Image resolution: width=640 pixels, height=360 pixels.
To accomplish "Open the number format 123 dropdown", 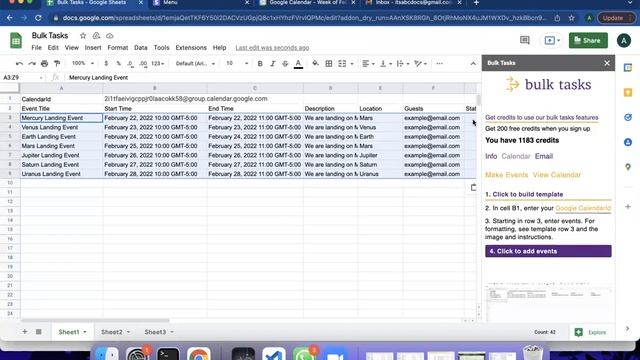I will pos(158,64).
